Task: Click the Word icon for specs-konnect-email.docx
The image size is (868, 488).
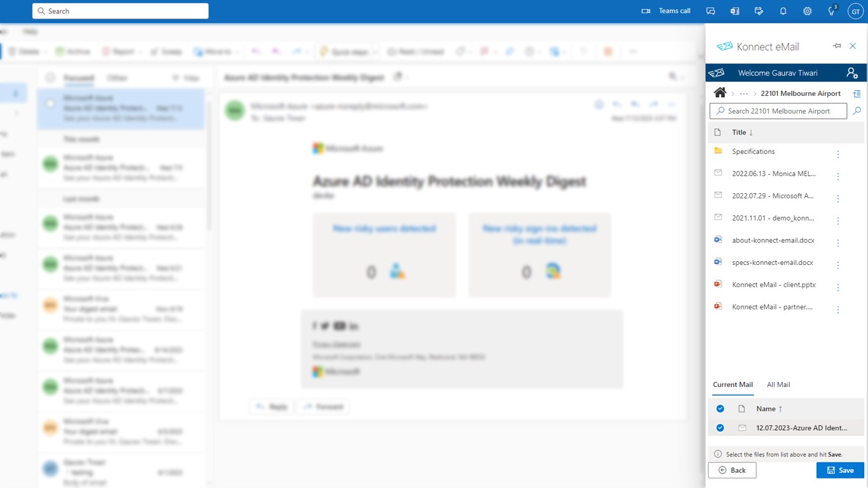Action: click(x=718, y=262)
